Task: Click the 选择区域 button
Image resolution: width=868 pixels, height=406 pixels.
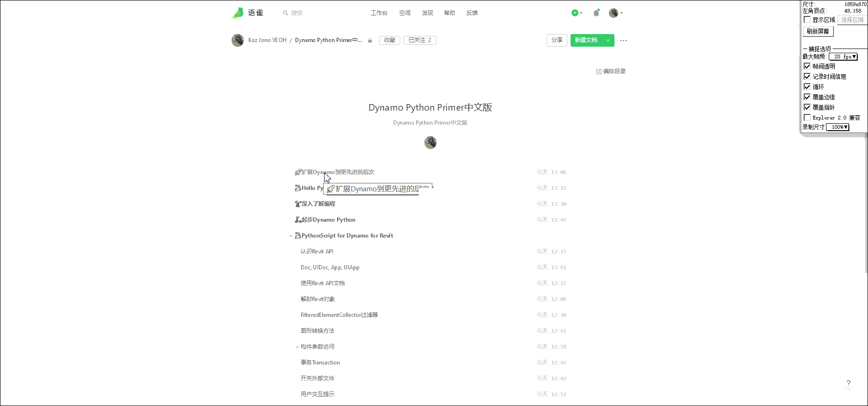Action: point(852,20)
